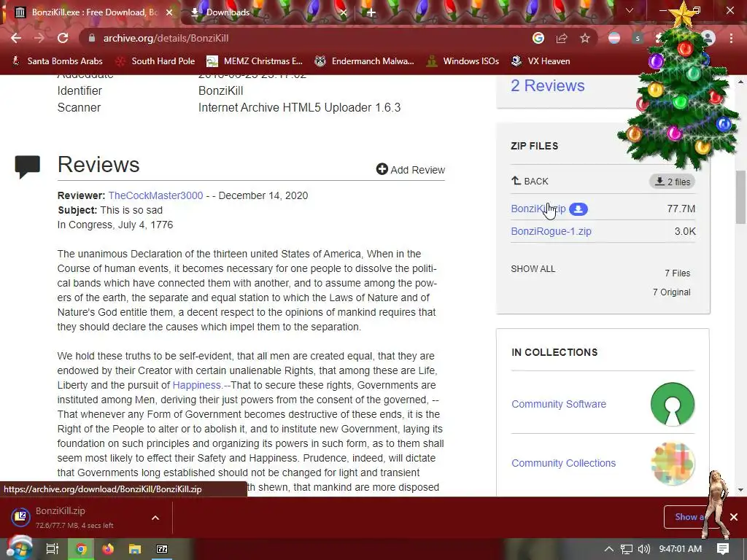Open File Explorer from taskbar

coord(135,549)
